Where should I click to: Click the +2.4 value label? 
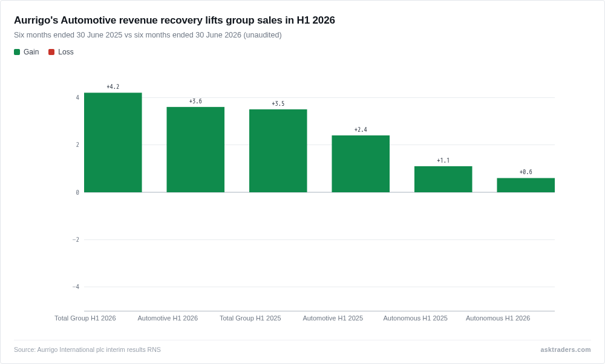point(361,129)
